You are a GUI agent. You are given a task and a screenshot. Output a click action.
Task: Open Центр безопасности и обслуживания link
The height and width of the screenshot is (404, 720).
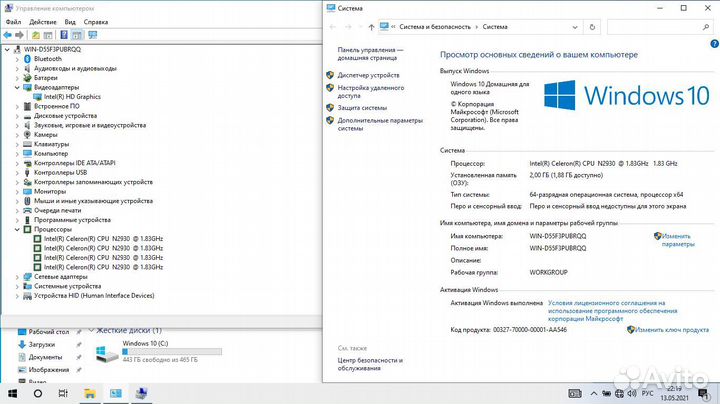pos(370,364)
